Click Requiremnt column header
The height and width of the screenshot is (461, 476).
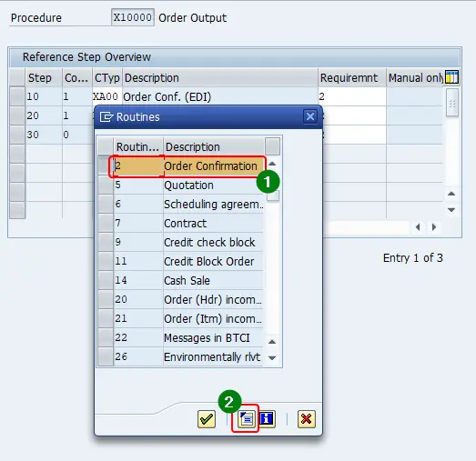pos(352,77)
